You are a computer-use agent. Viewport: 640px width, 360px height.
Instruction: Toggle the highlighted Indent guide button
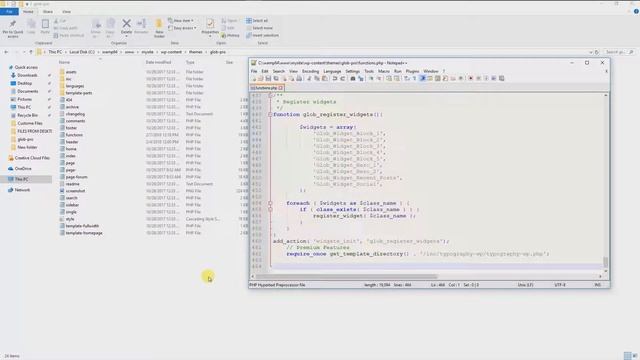click(422, 78)
